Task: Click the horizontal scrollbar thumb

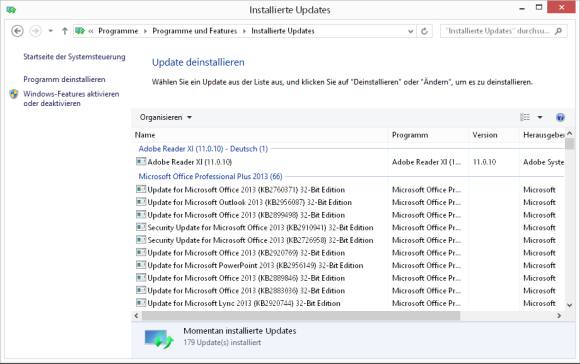Action: pyautogui.click(x=301, y=316)
